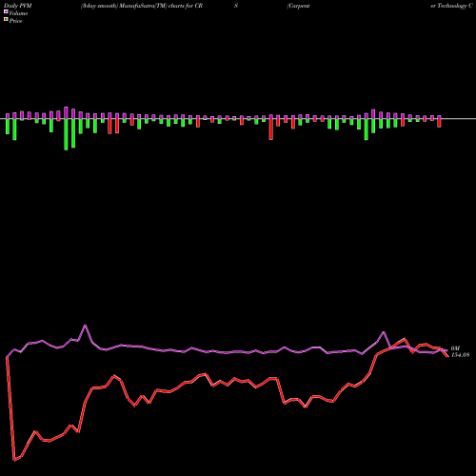476x476 pixels.
Task: Click the 'Technology C' title text fragment
Action: pyautogui.click(x=455, y=6)
